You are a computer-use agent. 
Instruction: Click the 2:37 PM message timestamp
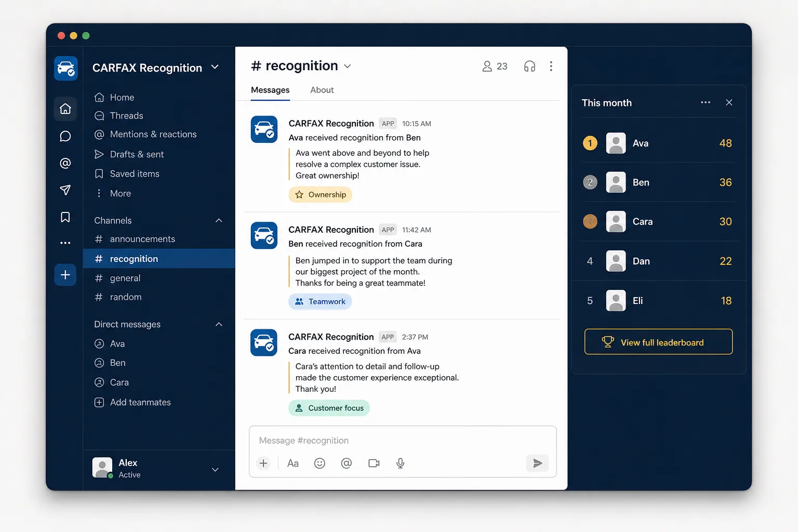coord(415,337)
